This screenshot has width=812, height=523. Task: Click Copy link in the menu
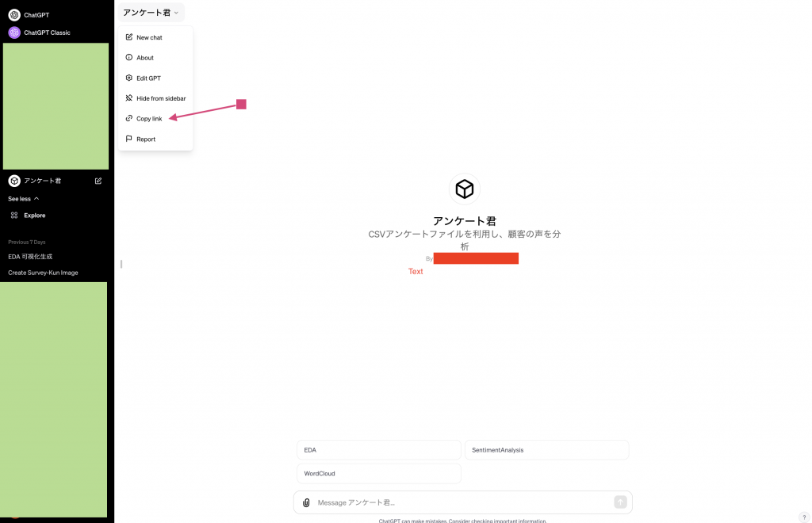[x=149, y=119]
